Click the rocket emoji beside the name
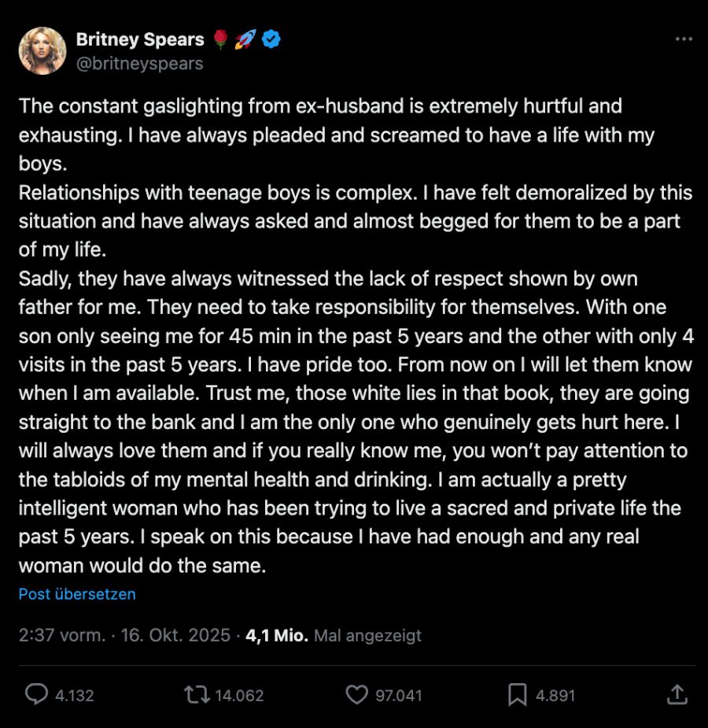 245,39
